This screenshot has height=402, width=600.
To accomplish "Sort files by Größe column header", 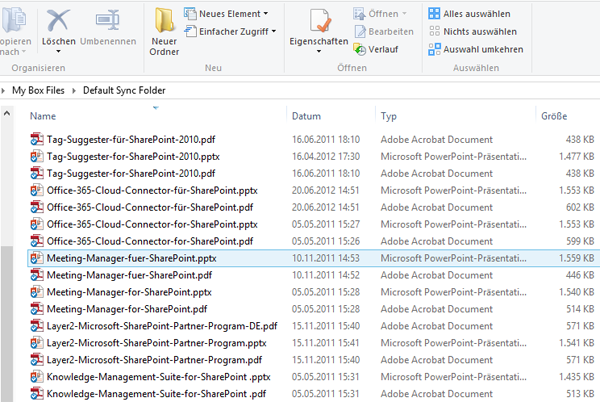I will [x=555, y=117].
